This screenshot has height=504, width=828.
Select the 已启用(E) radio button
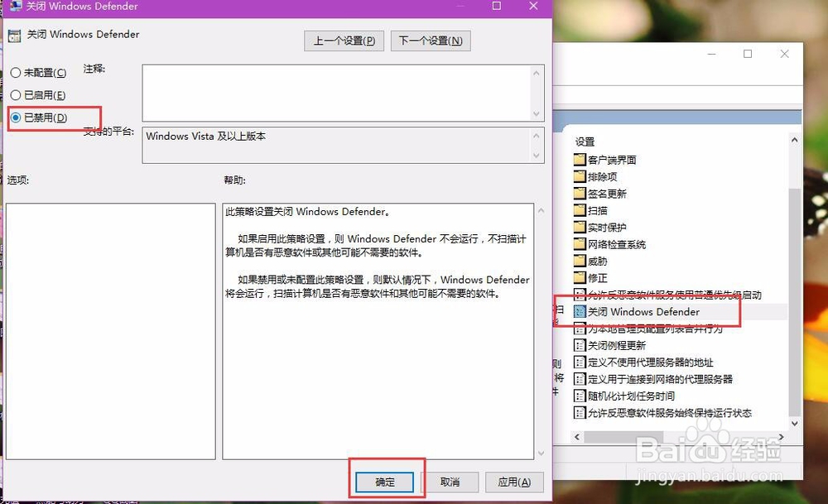(16, 95)
